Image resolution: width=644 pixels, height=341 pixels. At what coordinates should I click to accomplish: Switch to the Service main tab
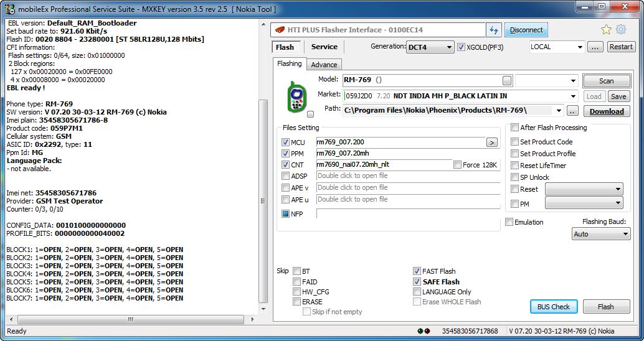point(324,47)
